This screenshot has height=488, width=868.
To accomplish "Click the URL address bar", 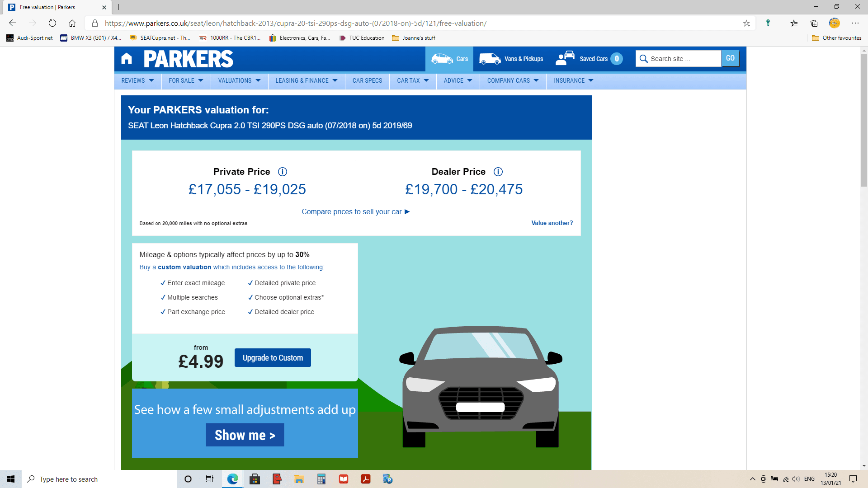I will 420,23.
